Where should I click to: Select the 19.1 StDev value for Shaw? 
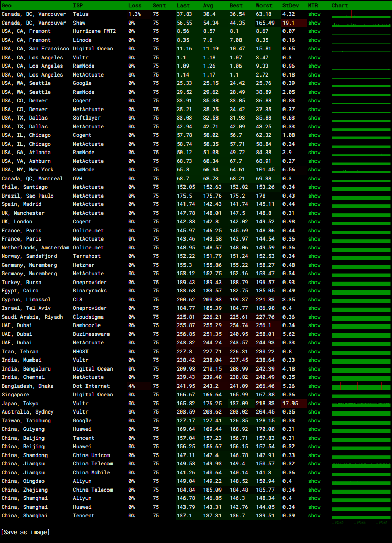pyautogui.click(x=288, y=23)
